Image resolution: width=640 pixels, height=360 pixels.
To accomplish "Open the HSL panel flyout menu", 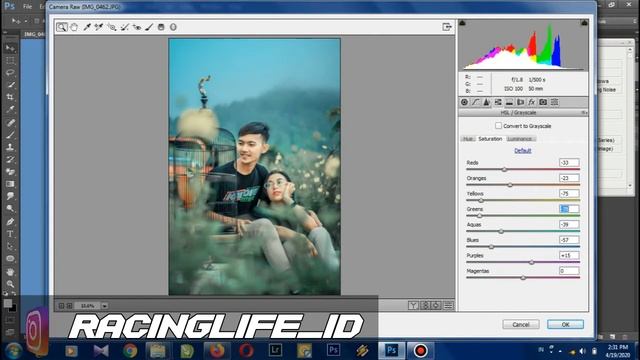I will pos(584,113).
